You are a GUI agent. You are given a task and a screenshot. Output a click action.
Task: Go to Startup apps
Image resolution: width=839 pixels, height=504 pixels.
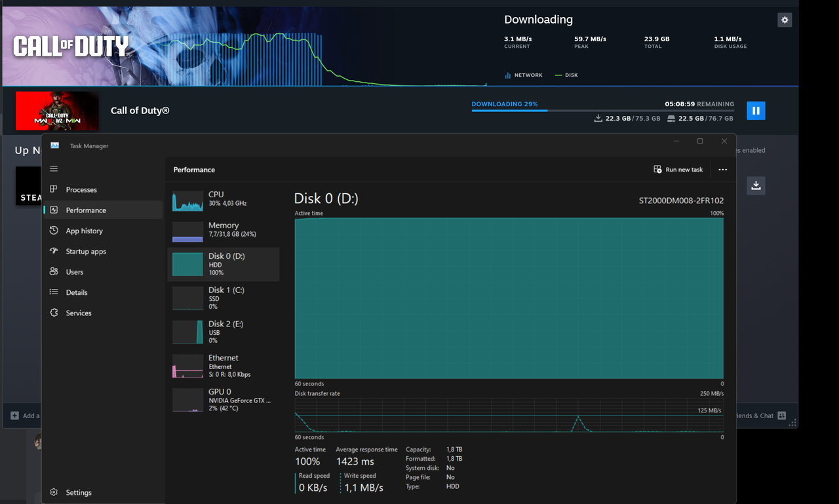pyautogui.click(x=103, y=251)
